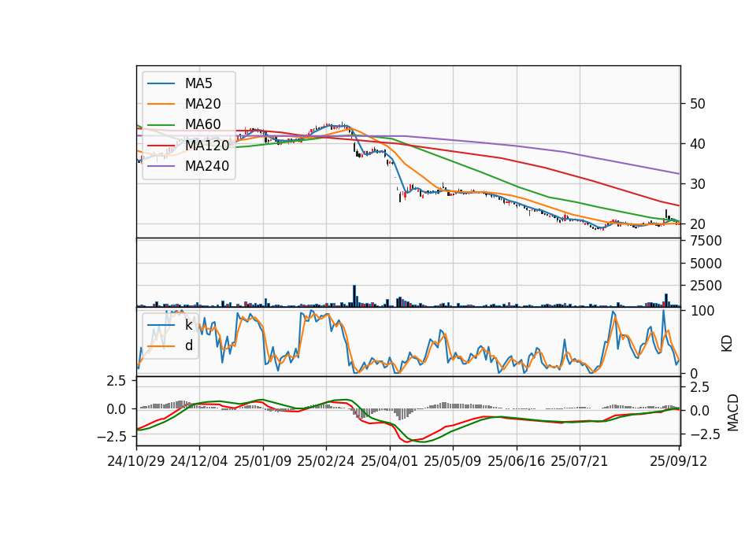Click the 25/05/09 date axis label
This screenshot has height=543, width=756.
pyautogui.click(x=452, y=461)
